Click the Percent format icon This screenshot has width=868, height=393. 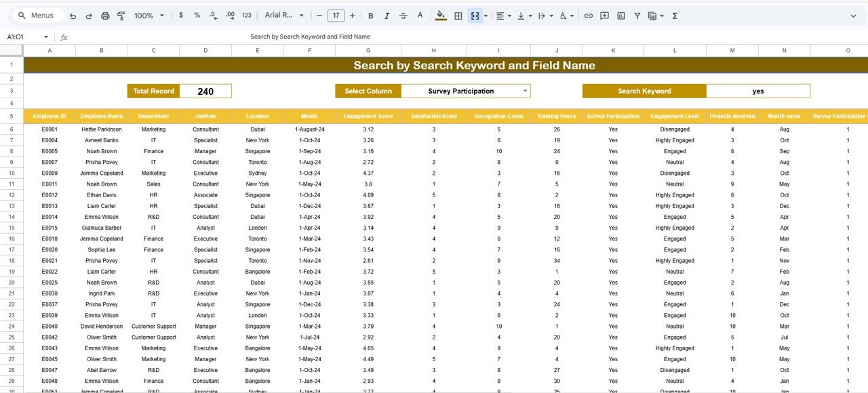197,15
